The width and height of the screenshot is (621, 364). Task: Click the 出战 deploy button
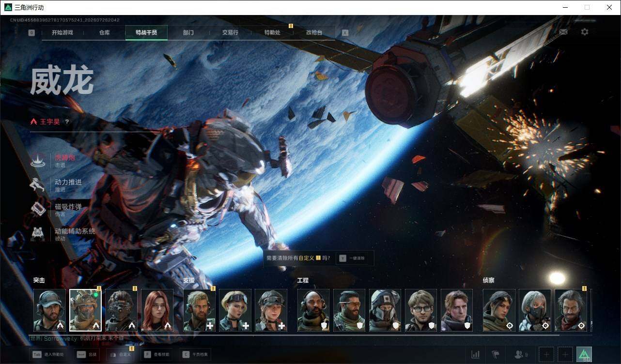[87, 355]
